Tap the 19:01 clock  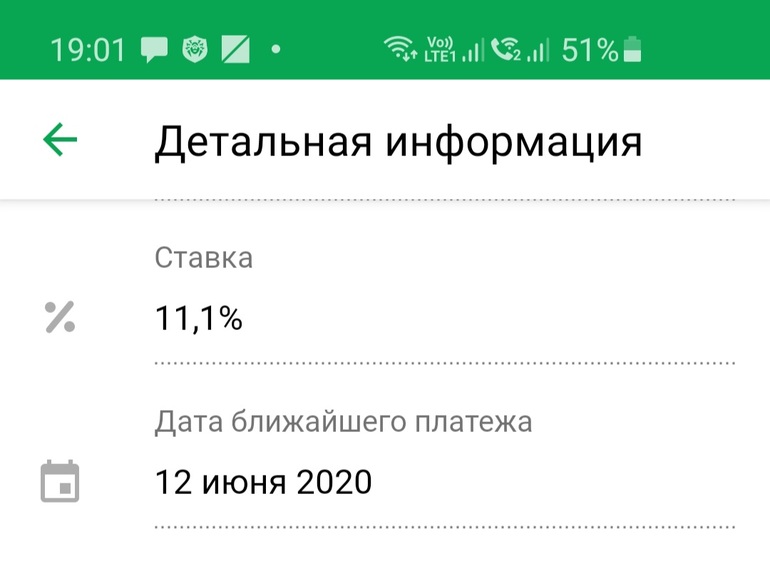point(90,49)
